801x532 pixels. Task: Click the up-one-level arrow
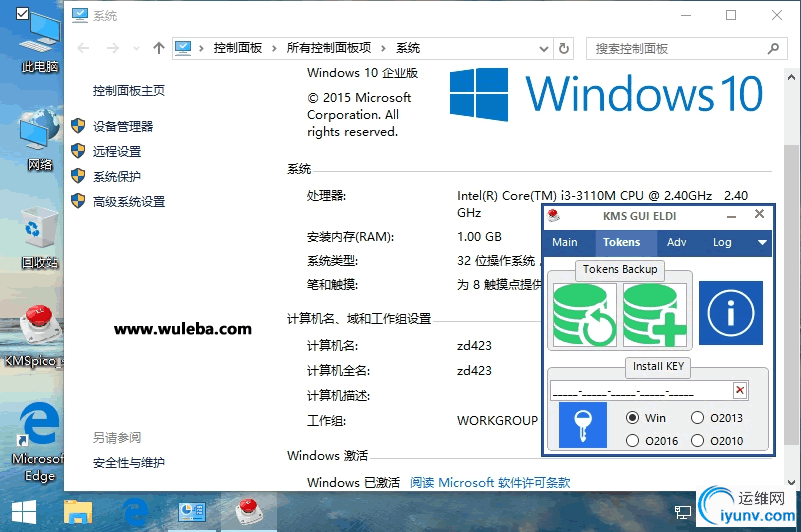click(159, 49)
